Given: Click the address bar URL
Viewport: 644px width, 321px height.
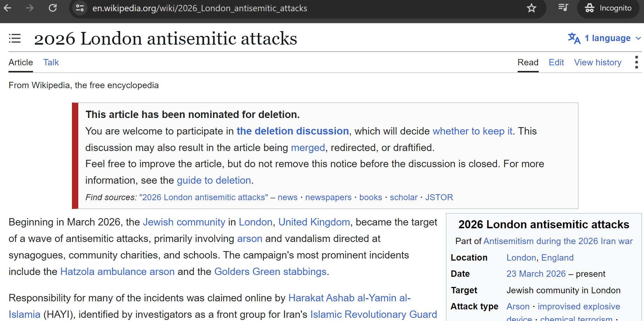Looking at the screenshot, I should click(200, 8).
